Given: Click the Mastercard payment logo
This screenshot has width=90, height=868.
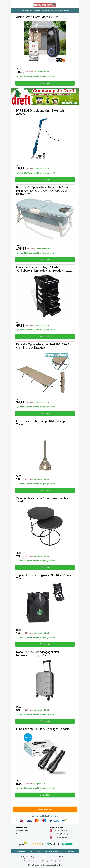Looking at the screenshot, I should [37, 820].
